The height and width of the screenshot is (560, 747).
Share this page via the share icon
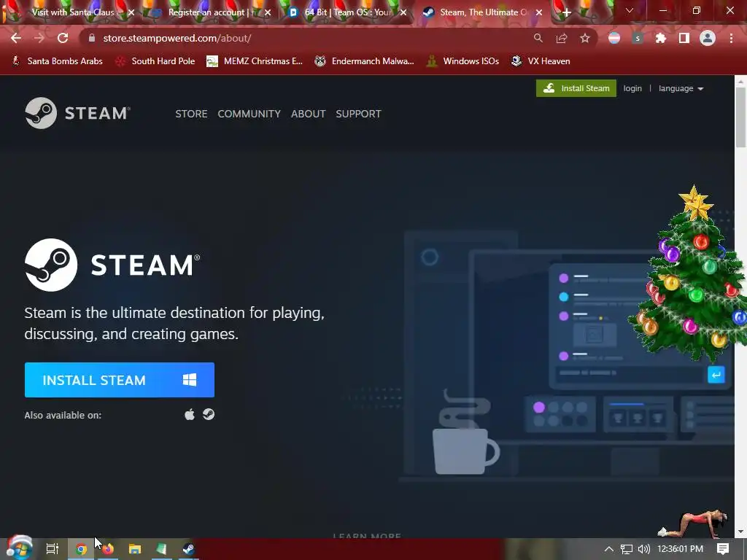pos(562,38)
